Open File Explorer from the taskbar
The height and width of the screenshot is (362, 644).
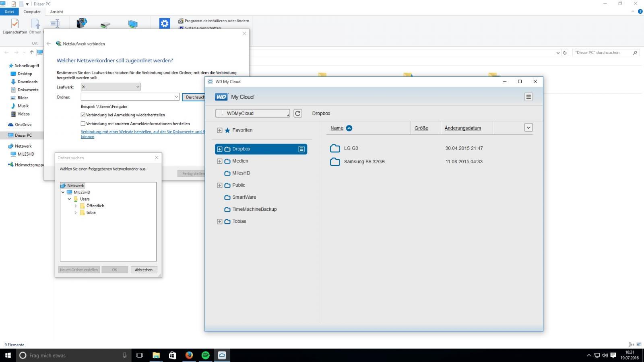pyautogui.click(x=156, y=355)
